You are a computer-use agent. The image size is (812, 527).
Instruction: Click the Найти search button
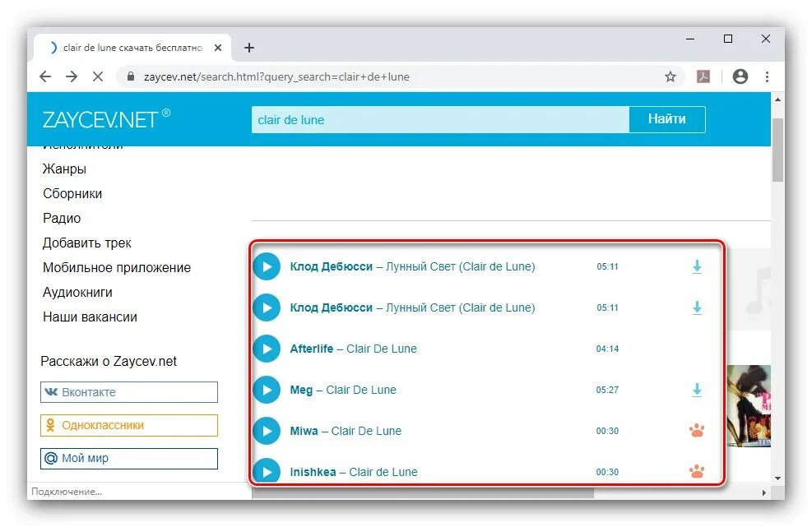click(667, 119)
